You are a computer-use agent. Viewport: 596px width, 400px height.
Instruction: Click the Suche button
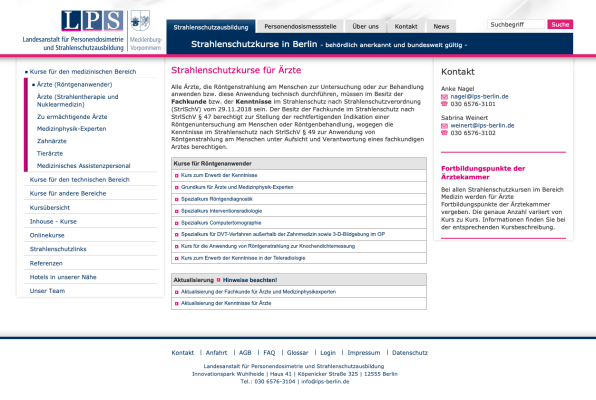(560, 24)
